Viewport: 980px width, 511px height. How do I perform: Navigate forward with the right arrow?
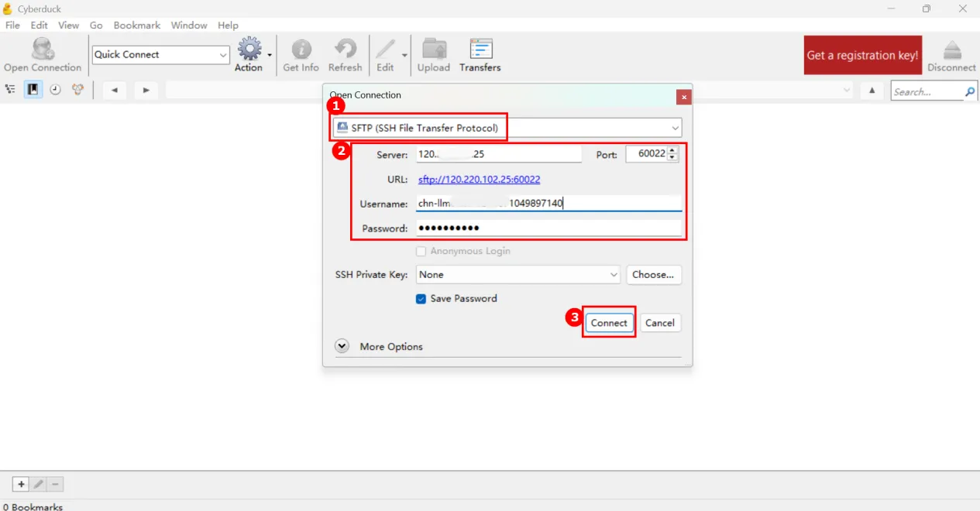coord(146,91)
